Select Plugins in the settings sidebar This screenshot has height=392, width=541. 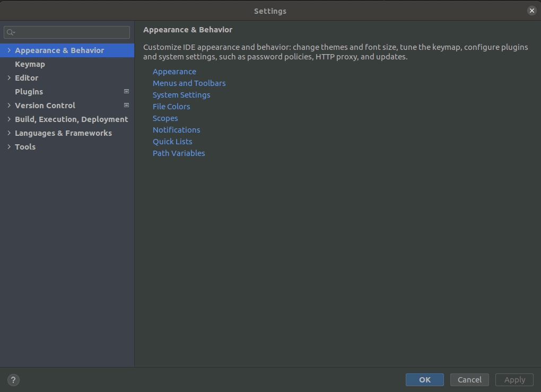29,91
